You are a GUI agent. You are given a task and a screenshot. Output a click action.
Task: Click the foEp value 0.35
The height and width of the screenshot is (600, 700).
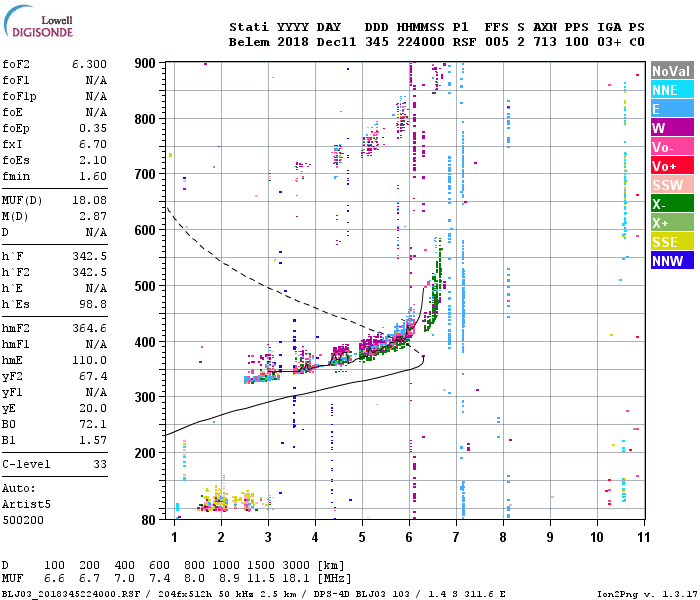pos(93,128)
